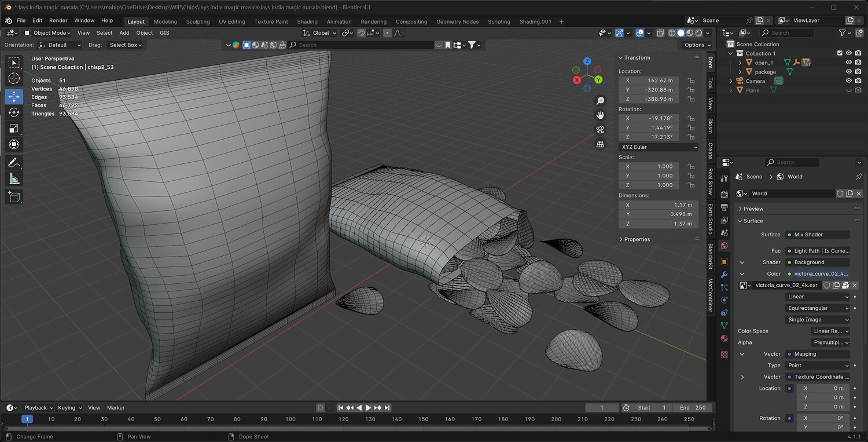Viewport: 868px width, 442px height.
Task: Toggle camera view with the camera icon
Action: (x=600, y=129)
